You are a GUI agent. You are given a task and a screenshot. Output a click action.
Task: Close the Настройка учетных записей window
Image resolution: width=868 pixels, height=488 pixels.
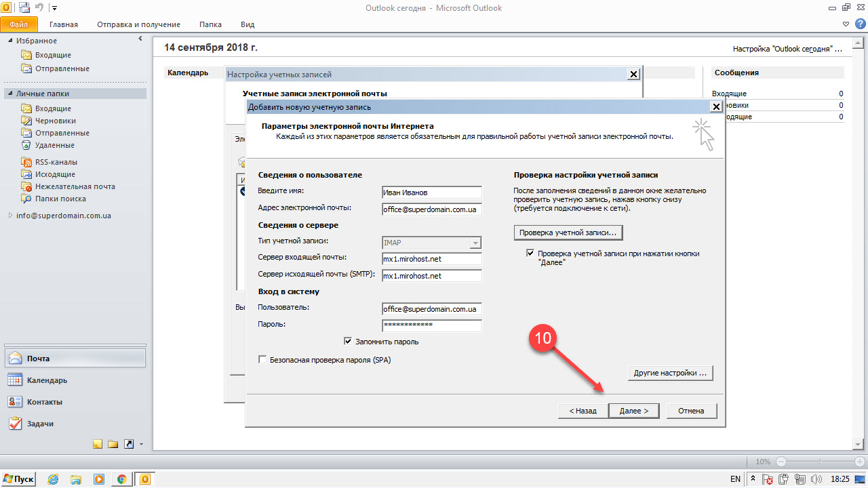click(633, 75)
